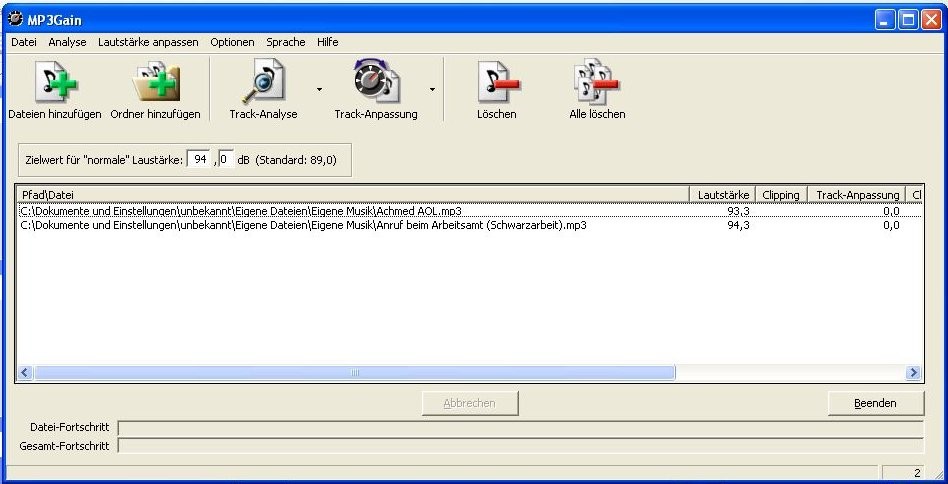The width and height of the screenshot is (948, 484).
Task: Minimize the MP3Gain window
Action: click(885, 20)
